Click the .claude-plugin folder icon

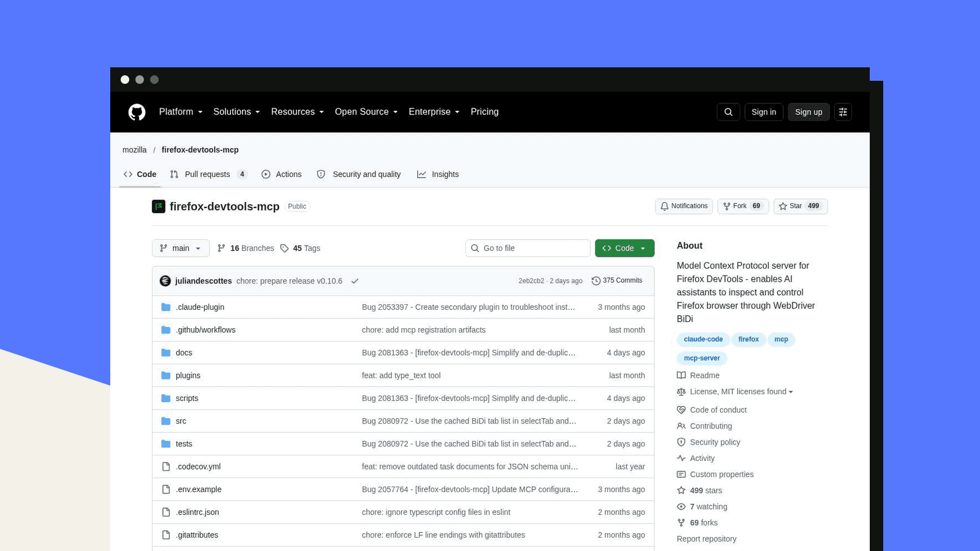[x=166, y=307]
